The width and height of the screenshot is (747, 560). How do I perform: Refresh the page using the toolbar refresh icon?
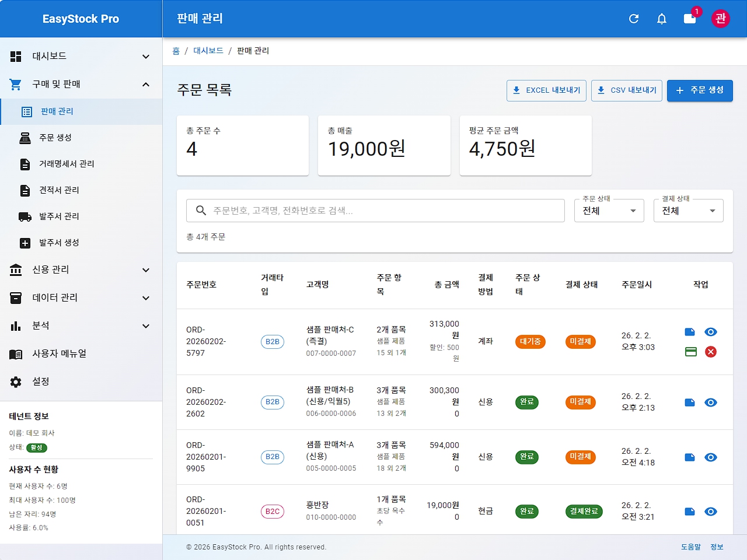click(x=634, y=19)
